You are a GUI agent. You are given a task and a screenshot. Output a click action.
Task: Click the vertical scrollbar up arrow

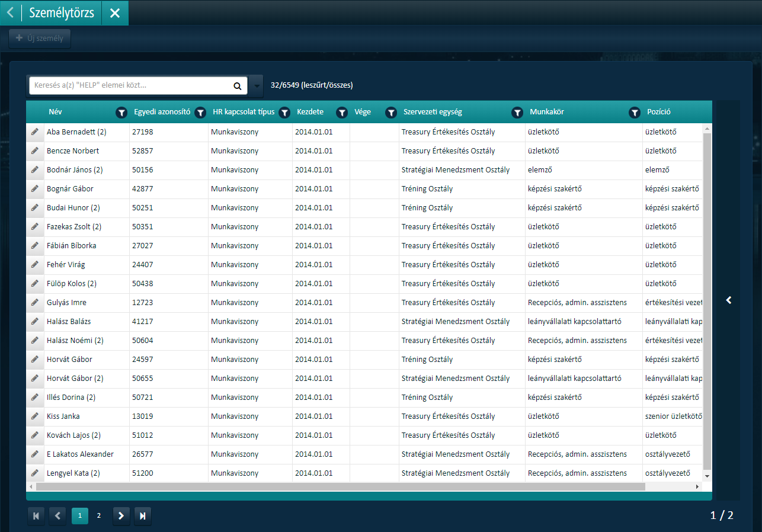tap(707, 128)
